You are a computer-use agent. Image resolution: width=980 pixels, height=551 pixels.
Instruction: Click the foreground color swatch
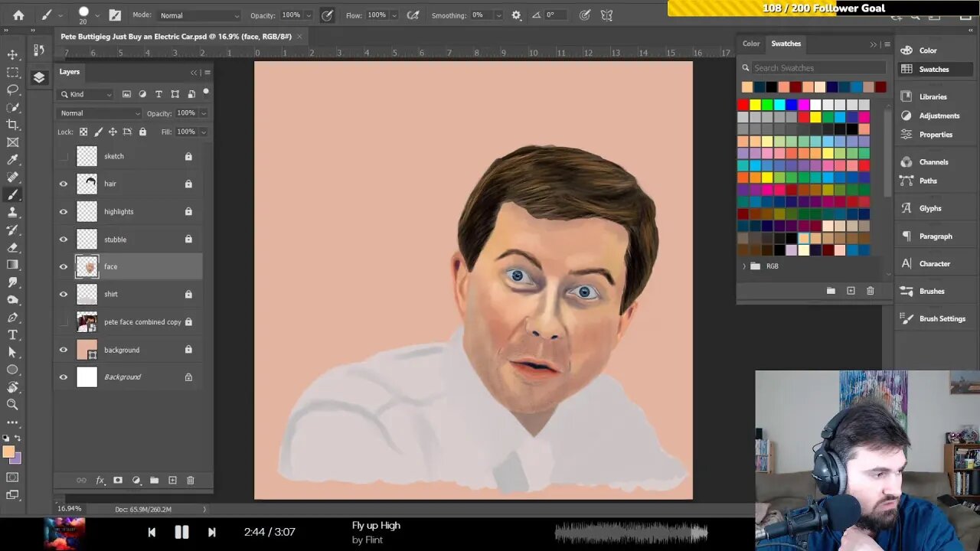(x=8, y=452)
